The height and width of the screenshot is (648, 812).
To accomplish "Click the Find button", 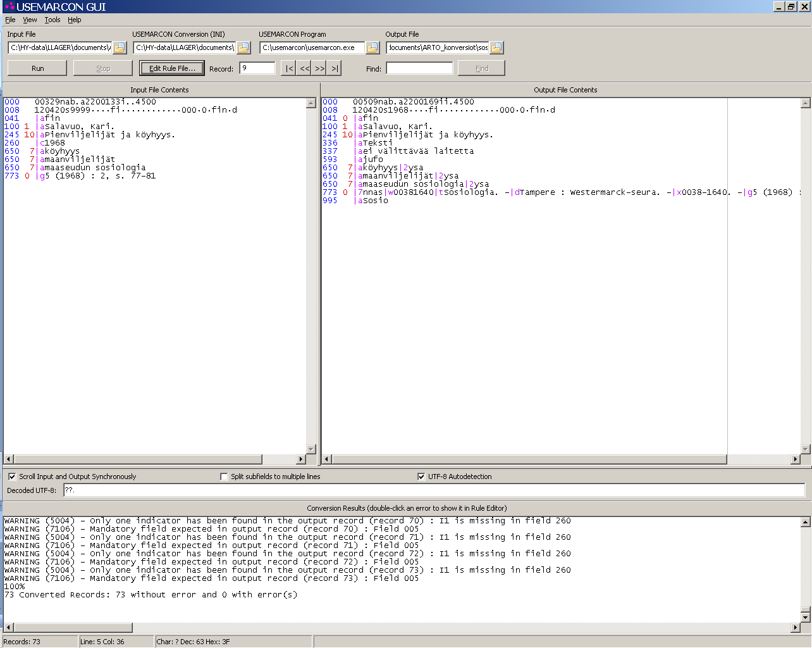I will point(481,68).
